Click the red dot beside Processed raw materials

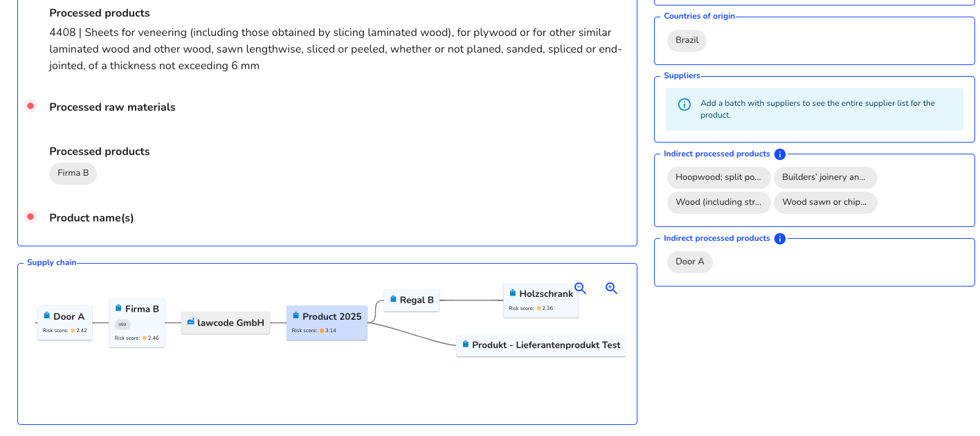coord(30,106)
